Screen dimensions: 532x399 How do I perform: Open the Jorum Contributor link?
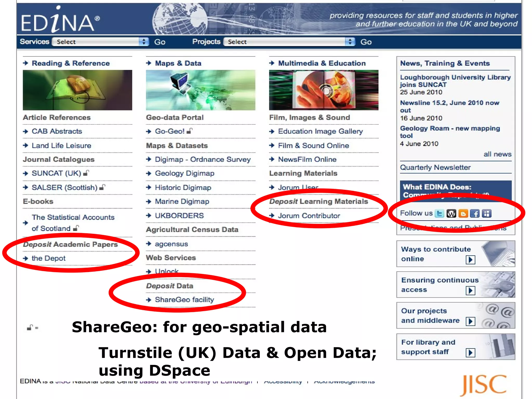[309, 216]
